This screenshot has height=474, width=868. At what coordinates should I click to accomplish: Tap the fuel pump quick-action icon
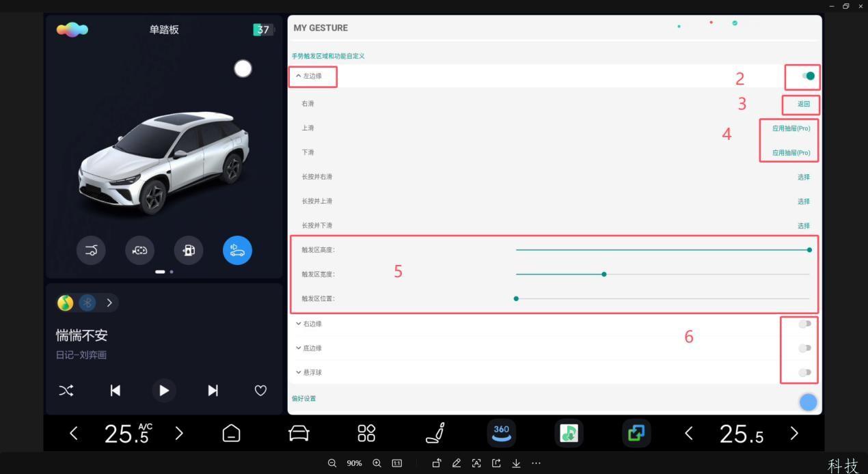pos(189,250)
